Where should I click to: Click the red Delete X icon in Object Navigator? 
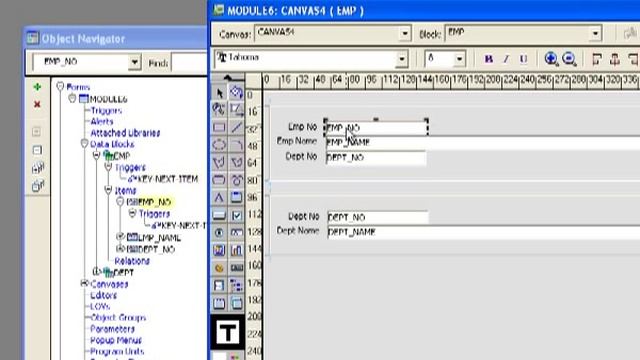(x=37, y=104)
